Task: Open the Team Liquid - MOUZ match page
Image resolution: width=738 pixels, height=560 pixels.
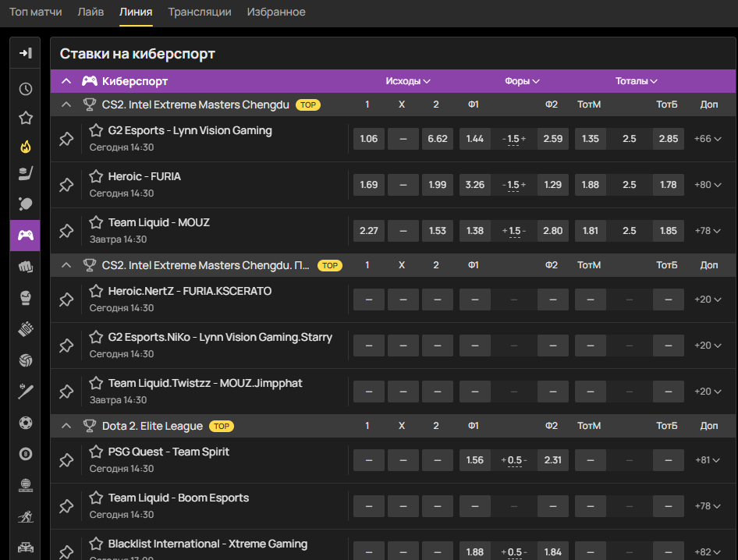Action: point(158,222)
